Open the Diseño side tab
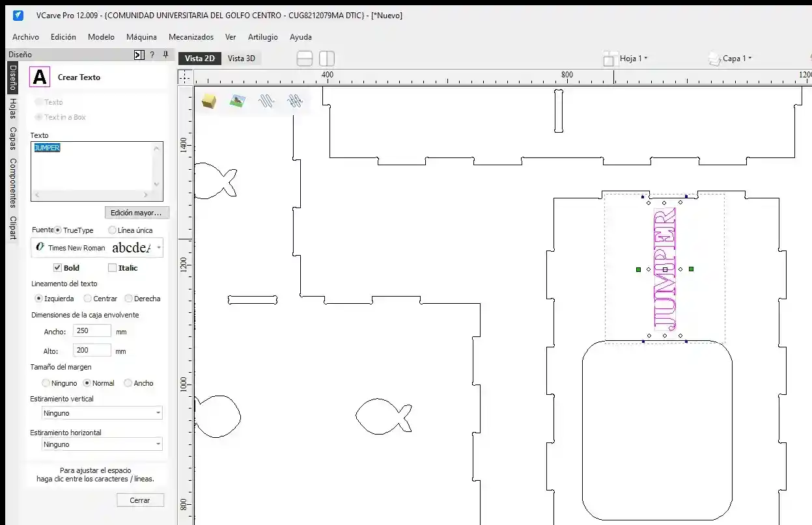This screenshot has width=812, height=525. coord(13,77)
